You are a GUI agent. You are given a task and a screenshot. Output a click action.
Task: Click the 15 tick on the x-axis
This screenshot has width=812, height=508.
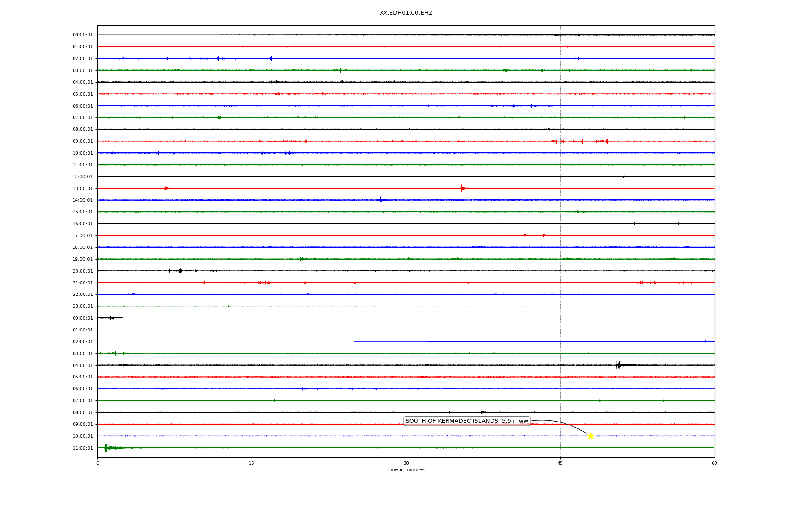(x=252, y=463)
